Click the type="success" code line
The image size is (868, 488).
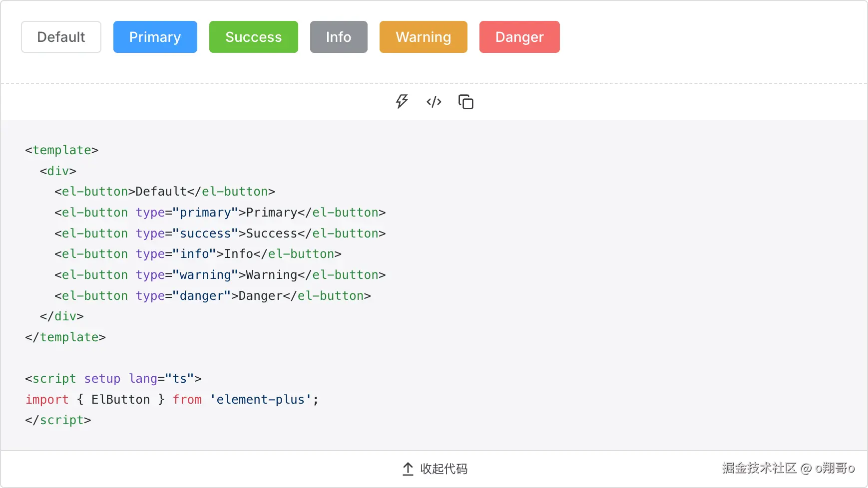click(x=220, y=234)
